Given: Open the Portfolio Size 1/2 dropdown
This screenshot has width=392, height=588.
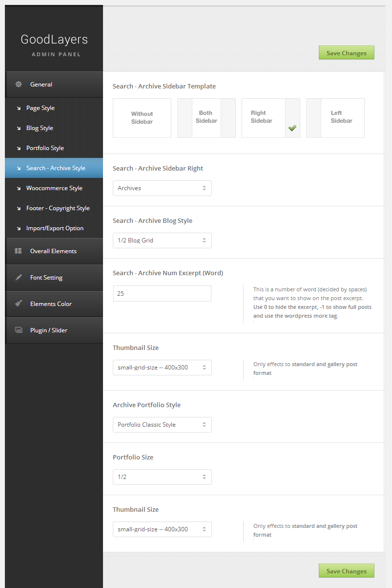Looking at the screenshot, I should pos(162,477).
